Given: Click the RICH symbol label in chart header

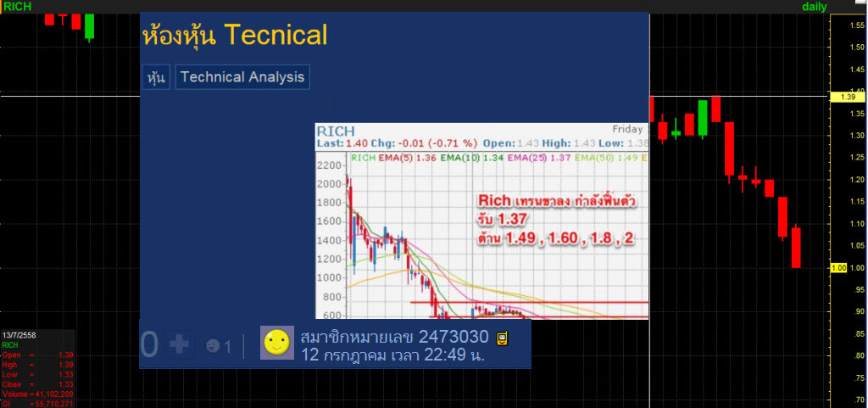Looking at the screenshot, I should pyautogui.click(x=335, y=131).
